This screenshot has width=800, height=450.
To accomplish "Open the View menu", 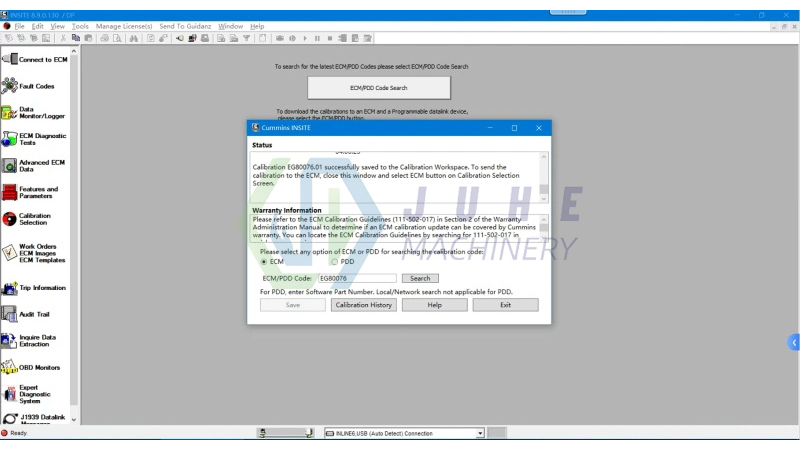I will coord(58,26).
